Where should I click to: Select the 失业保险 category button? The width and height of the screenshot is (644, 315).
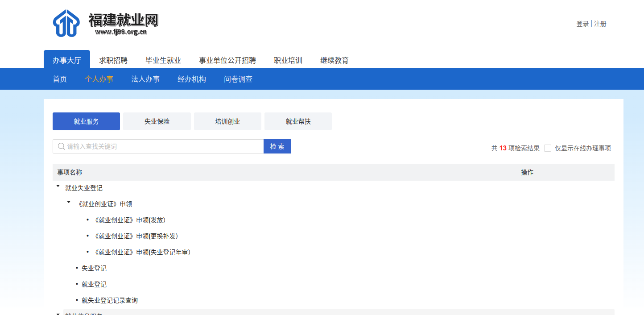coord(157,121)
